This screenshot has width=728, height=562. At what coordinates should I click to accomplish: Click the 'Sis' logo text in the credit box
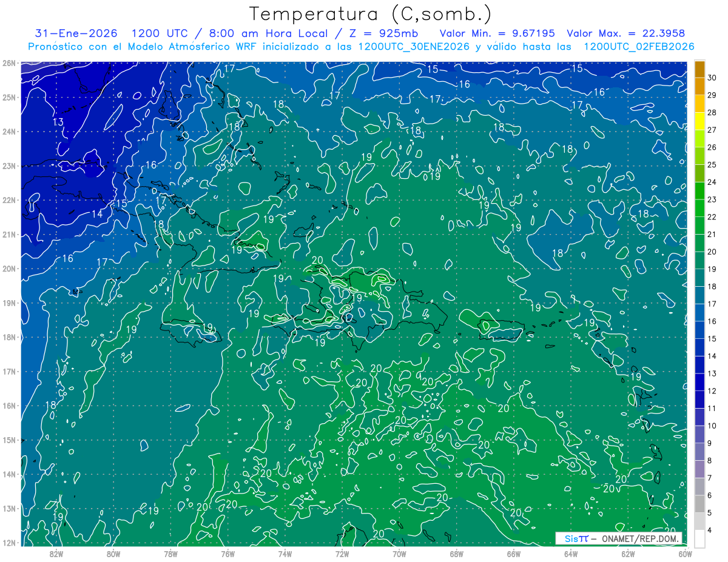click(572, 538)
